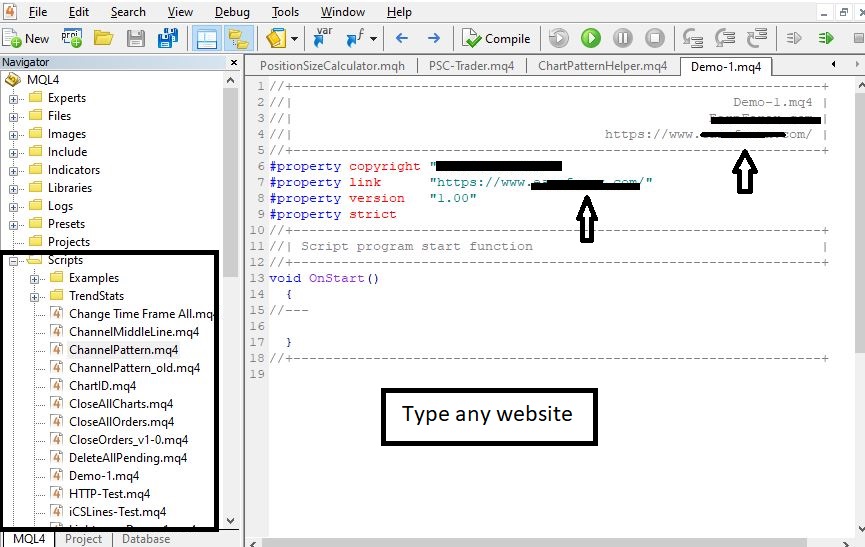Image resolution: width=865 pixels, height=547 pixels.
Task: Switch to PSC-Trader.mq4 tab
Action: pyautogui.click(x=472, y=66)
